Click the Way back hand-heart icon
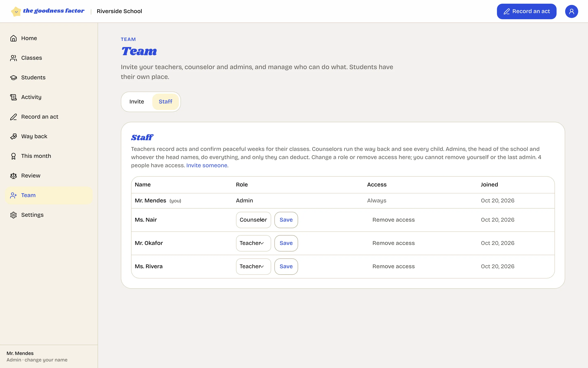This screenshot has width=588, height=368. [x=13, y=136]
